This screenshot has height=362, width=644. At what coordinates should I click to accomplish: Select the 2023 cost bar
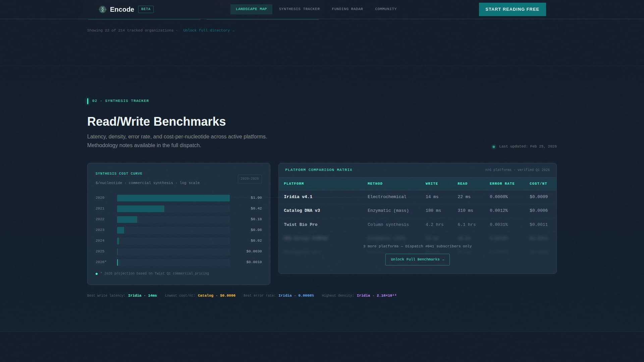120,230
